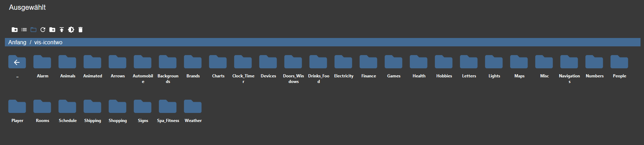Viewport: 644px width, 145px height.
Task: Open the Electricity folder
Action: point(343,62)
